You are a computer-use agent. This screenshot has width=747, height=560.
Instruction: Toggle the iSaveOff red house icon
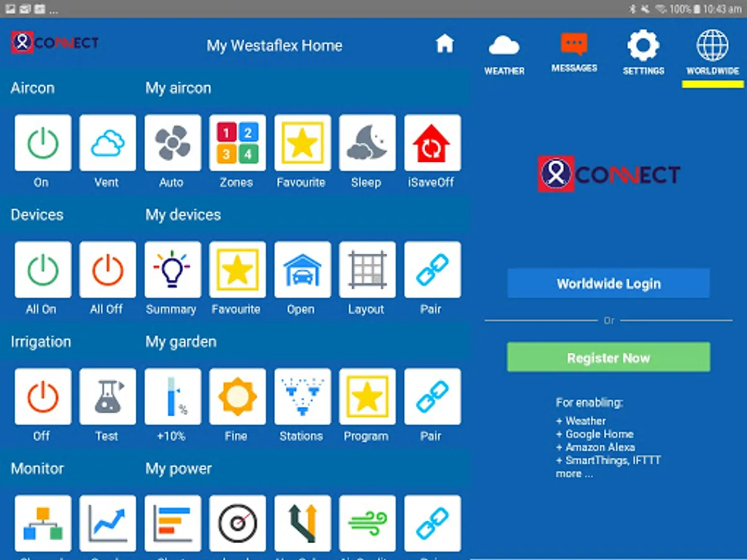coord(432,142)
